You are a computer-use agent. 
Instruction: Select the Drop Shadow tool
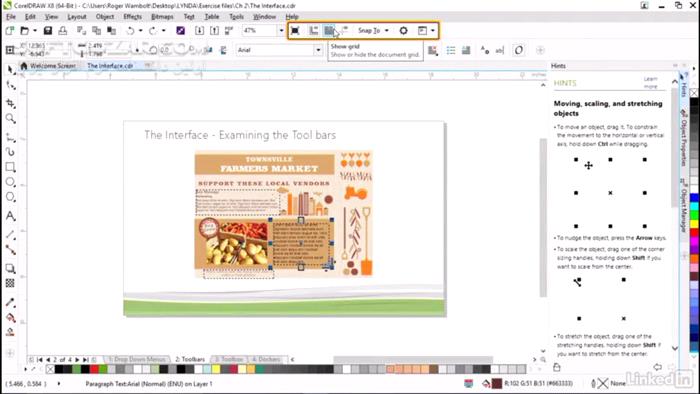tap(10, 269)
